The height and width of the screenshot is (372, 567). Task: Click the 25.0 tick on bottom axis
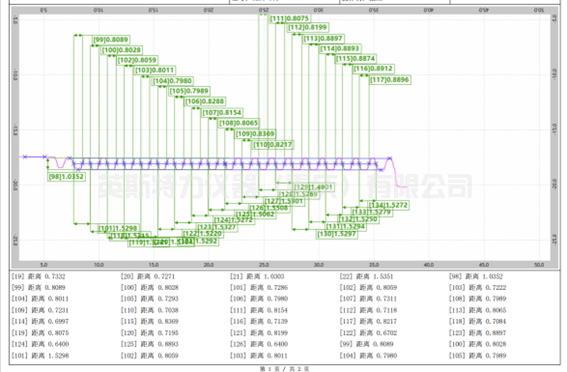pyautogui.click(x=264, y=265)
